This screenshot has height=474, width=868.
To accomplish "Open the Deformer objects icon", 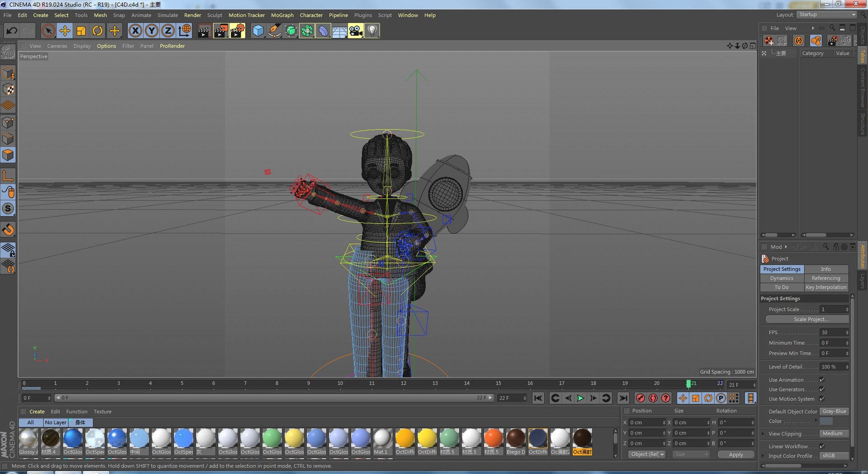I will pyautogui.click(x=323, y=31).
